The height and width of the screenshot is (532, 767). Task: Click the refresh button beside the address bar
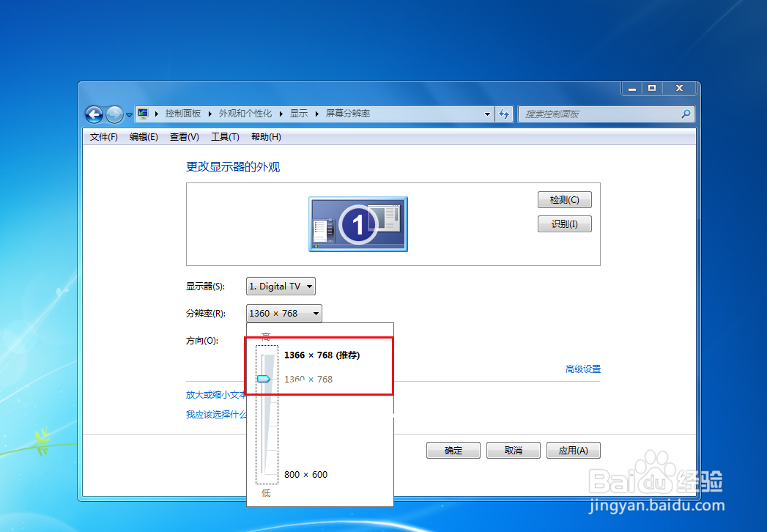[x=504, y=114]
